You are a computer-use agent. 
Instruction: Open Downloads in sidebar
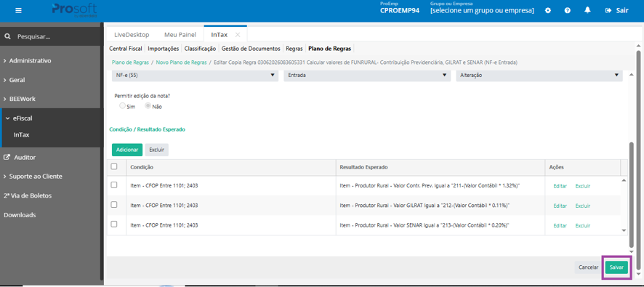(20, 215)
